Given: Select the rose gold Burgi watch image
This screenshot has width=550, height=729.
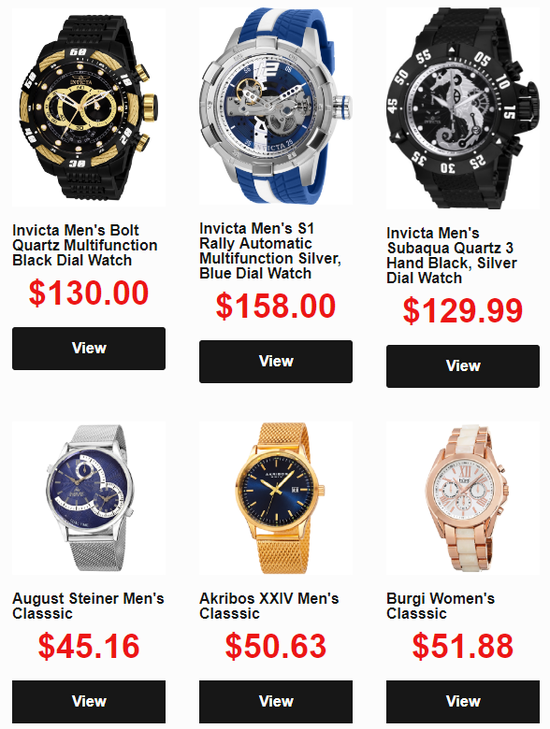Looking at the screenshot, I should click(463, 498).
